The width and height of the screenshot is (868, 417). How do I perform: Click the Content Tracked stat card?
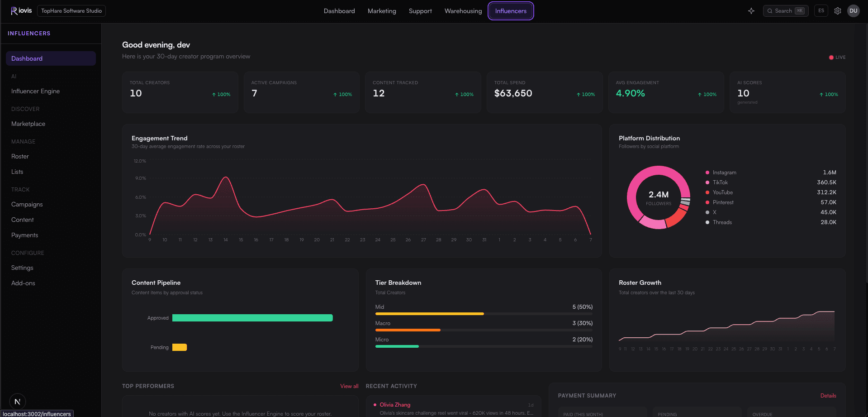tap(423, 92)
